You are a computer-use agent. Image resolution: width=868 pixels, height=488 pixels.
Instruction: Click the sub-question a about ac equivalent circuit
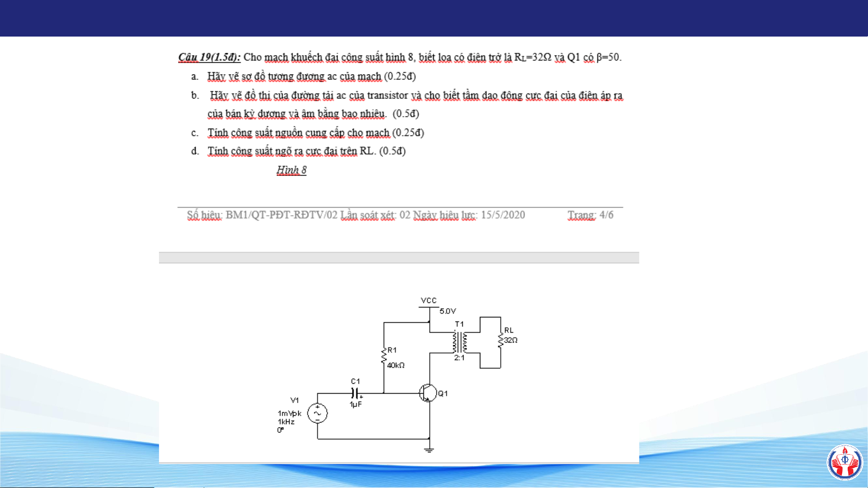[311, 76]
